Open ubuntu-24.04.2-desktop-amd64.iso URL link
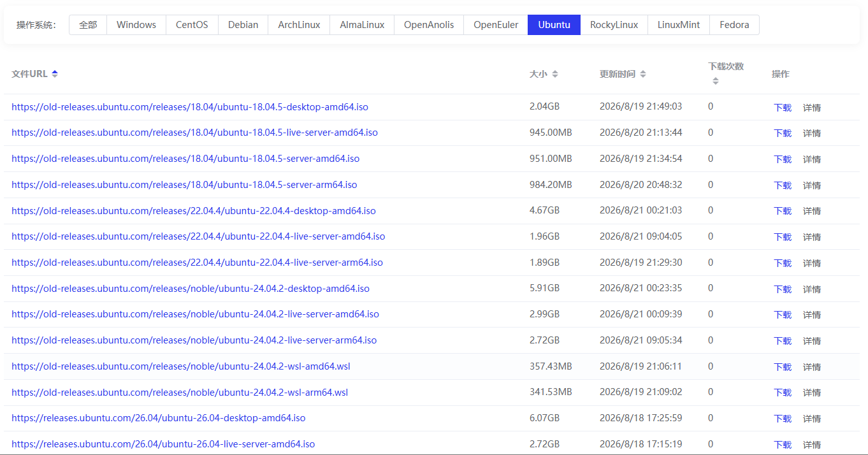This screenshot has width=868, height=455. coord(191,289)
